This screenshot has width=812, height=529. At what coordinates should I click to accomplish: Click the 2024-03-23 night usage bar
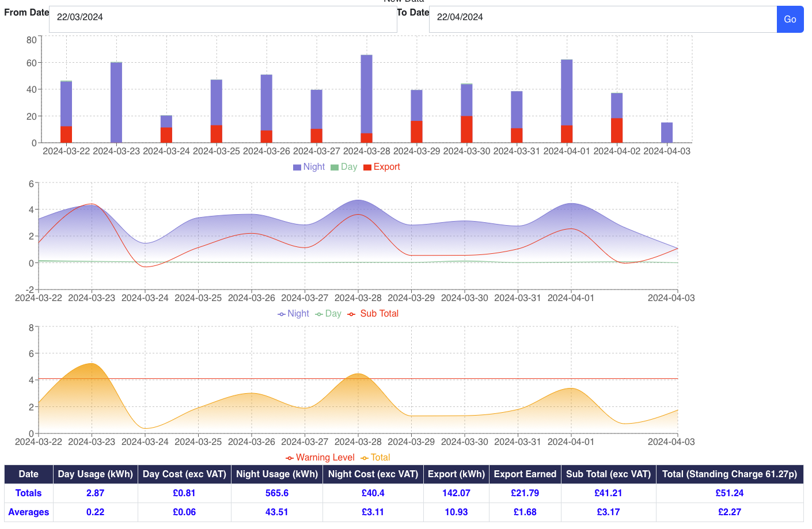tap(116, 102)
